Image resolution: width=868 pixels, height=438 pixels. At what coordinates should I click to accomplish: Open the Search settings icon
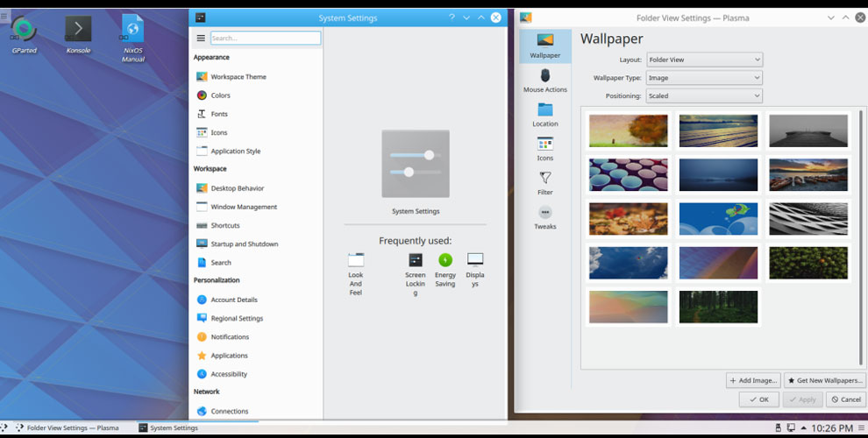click(x=202, y=263)
